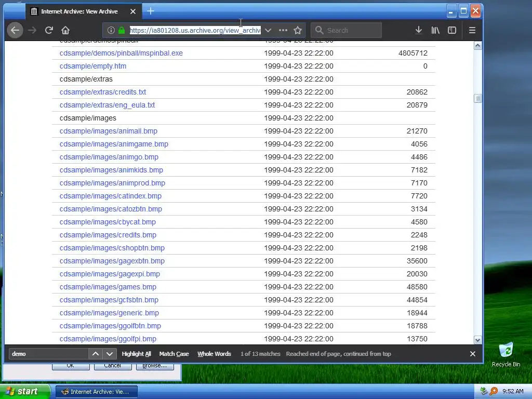Open cdsample/images/animkids.bmp link

point(111,170)
